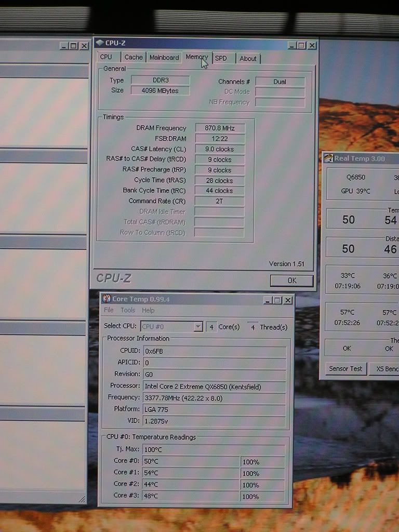This screenshot has width=399, height=532.
Task: Open the About tab in CPU-Z
Action: (x=248, y=58)
